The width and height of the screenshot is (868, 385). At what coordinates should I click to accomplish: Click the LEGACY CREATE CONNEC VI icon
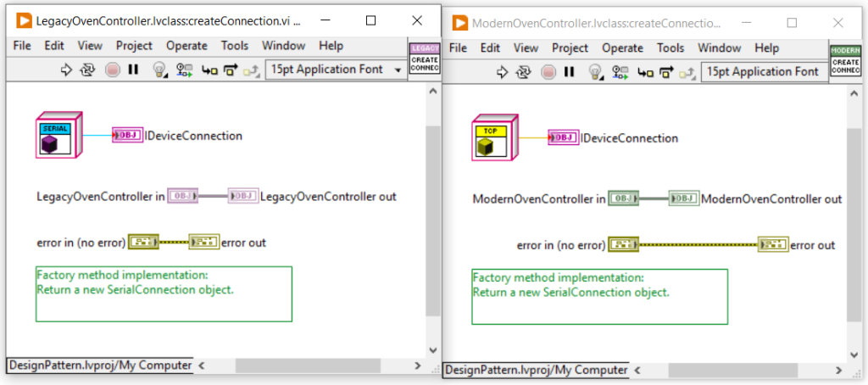pyautogui.click(x=425, y=59)
